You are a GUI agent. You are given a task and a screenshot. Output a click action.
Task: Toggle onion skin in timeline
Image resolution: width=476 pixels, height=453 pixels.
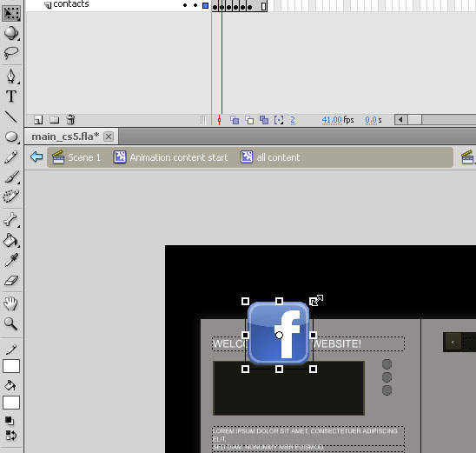(x=235, y=120)
